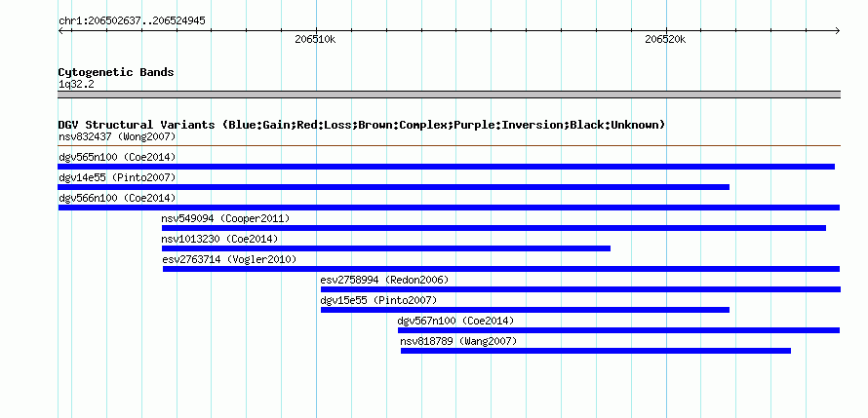Open the dgv14e55 (Pinto2007) label
This screenshot has height=418, width=868.
point(117,177)
